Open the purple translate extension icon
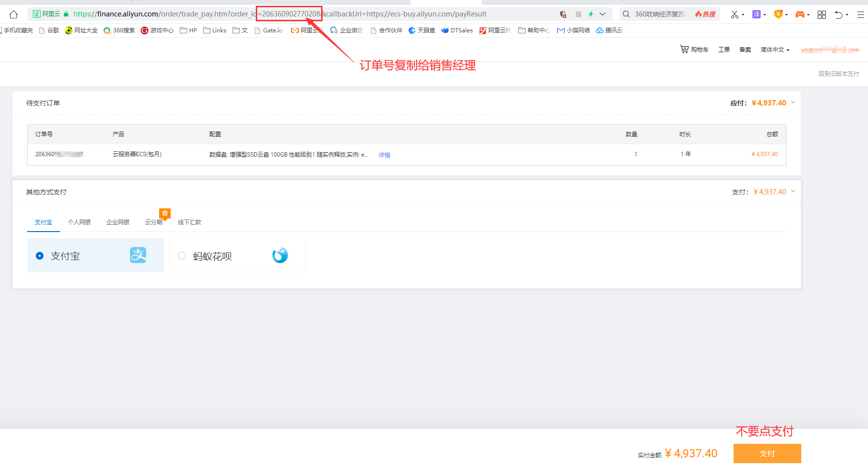Screen dimensions: 868x468 [756, 15]
